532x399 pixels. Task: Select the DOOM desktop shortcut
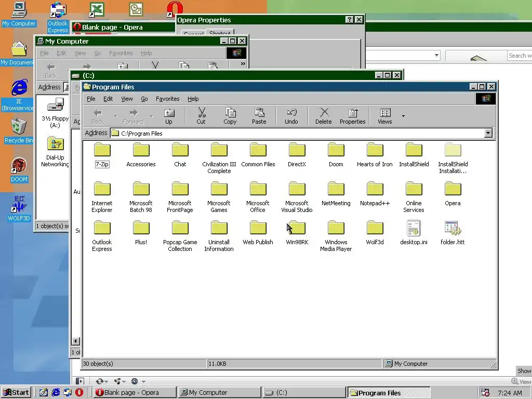tap(19, 170)
